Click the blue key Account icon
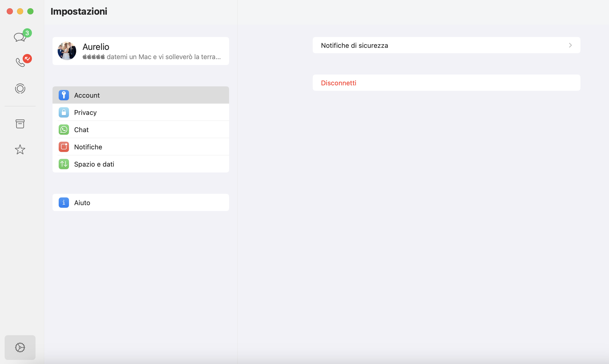 click(64, 95)
